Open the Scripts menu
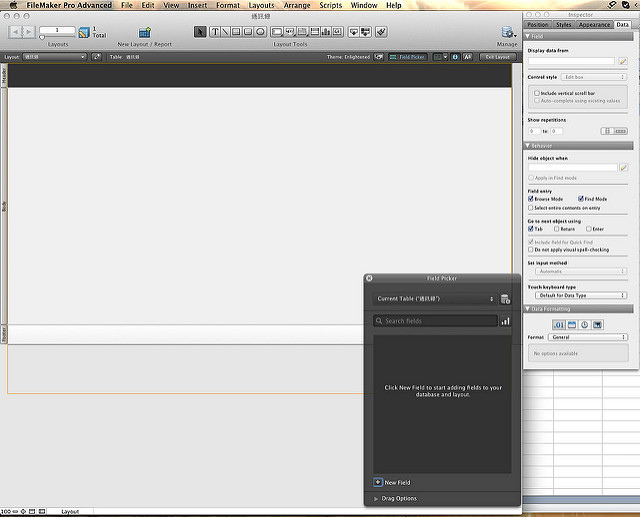 tap(331, 5)
